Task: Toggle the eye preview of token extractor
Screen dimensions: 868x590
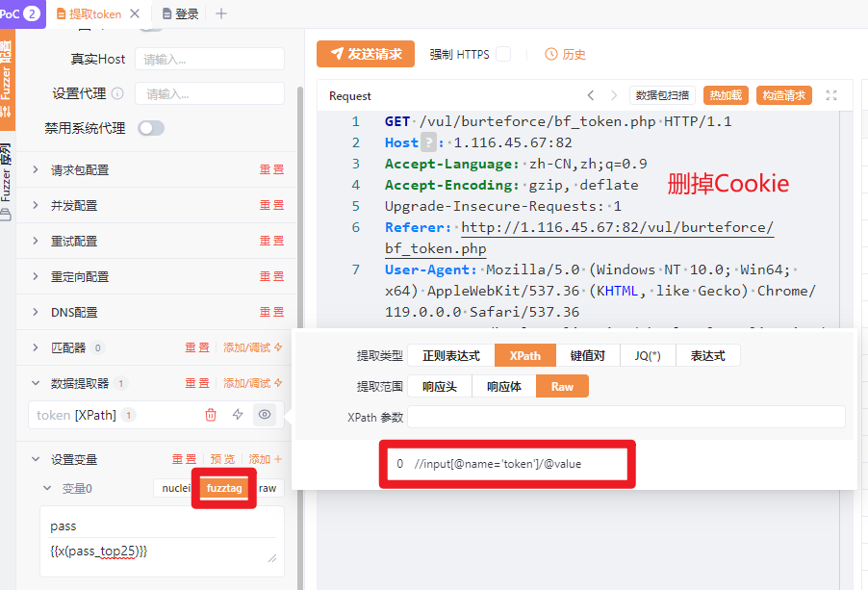Action: tap(265, 415)
